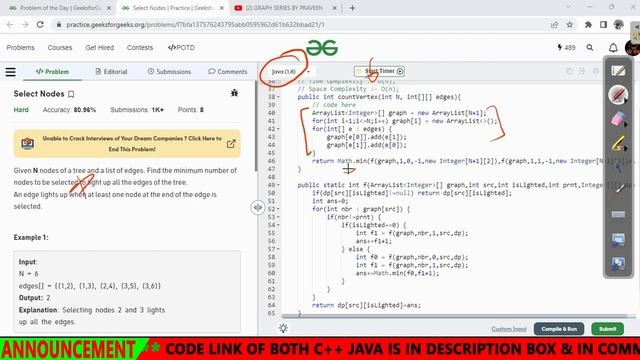The height and width of the screenshot is (360, 640).
Task: Collapse code fold at line 57
Action: coord(278,249)
